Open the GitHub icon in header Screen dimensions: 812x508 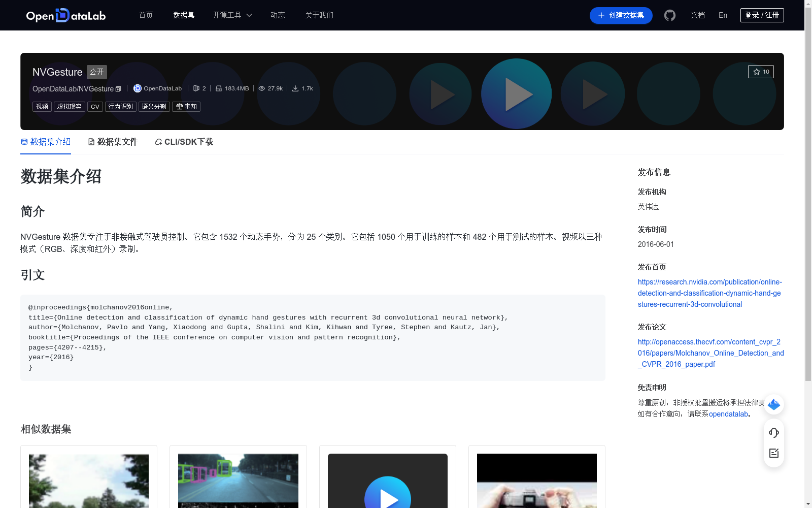point(670,15)
